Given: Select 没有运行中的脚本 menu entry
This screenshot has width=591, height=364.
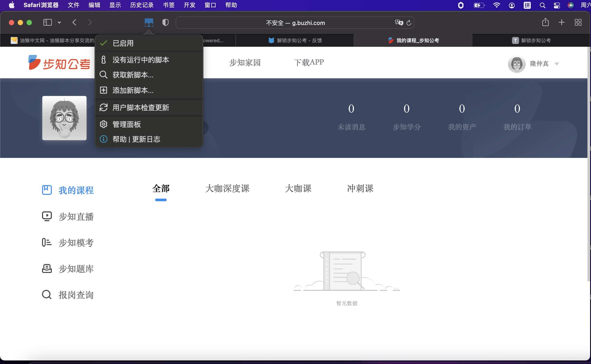Looking at the screenshot, I should (149, 60).
